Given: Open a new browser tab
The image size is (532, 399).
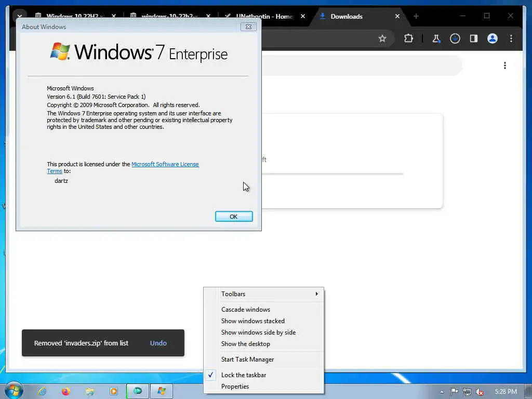Looking at the screenshot, I should pos(416,16).
